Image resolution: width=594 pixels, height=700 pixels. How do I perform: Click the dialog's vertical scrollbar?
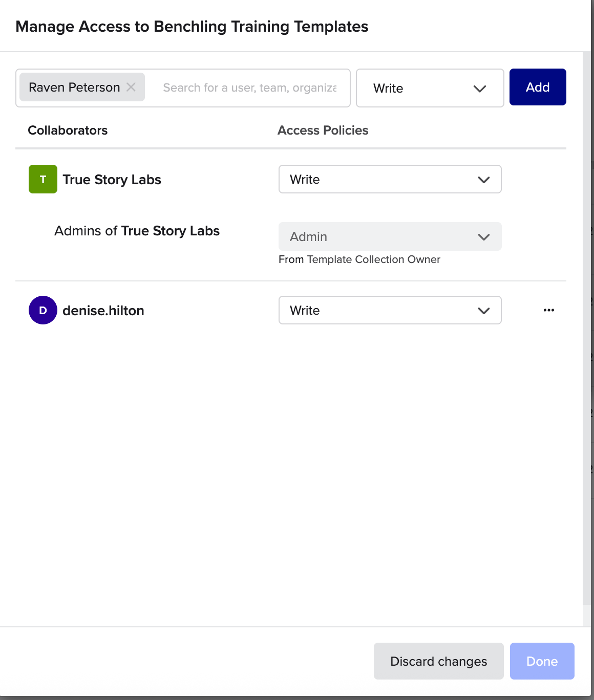(x=587, y=327)
